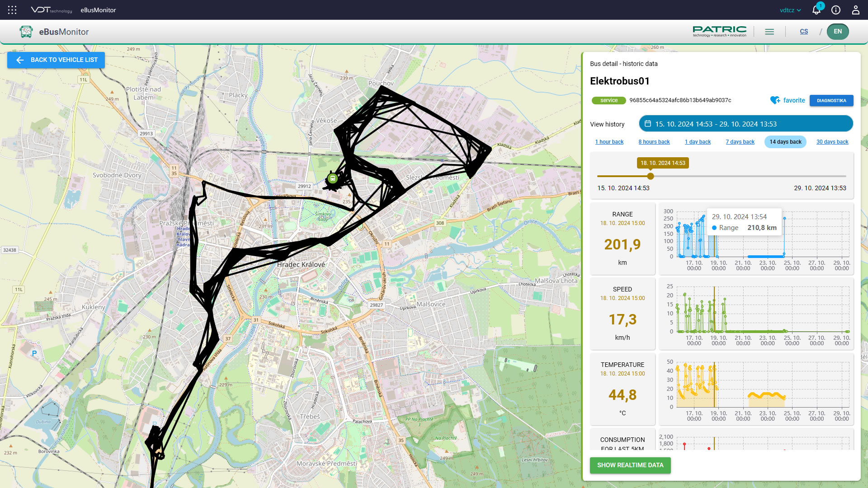The width and height of the screenshot is (868, 488).
Task: Click SHOW REALTIME DATA
Action: pos(630,465)
